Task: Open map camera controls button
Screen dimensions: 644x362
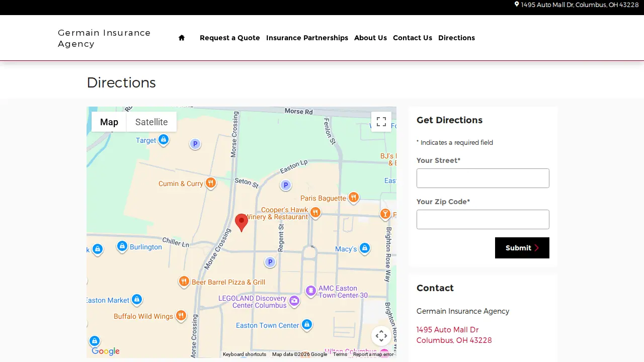Action: click(381, 336)
